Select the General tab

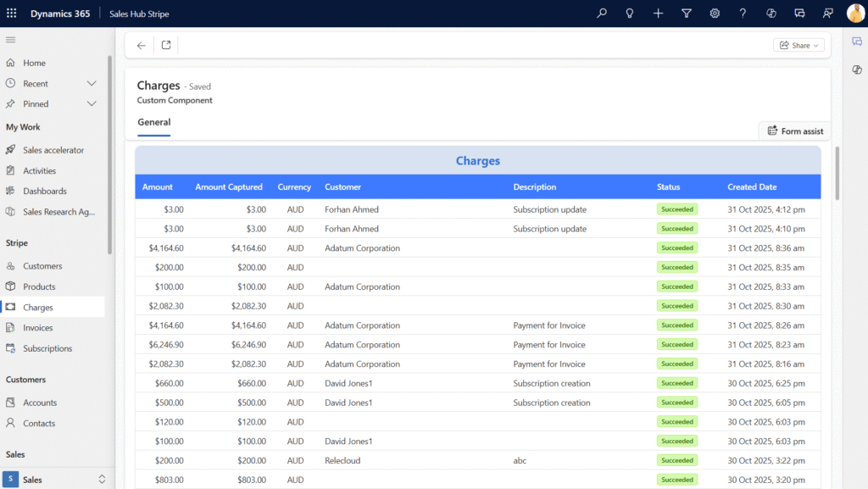point(154,122)
